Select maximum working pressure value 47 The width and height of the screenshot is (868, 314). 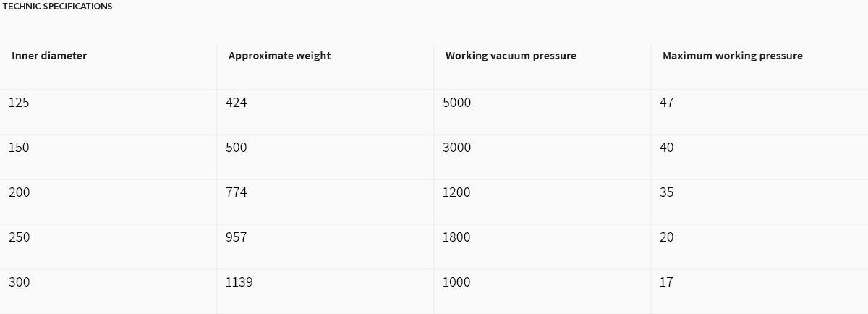point(666,103)
